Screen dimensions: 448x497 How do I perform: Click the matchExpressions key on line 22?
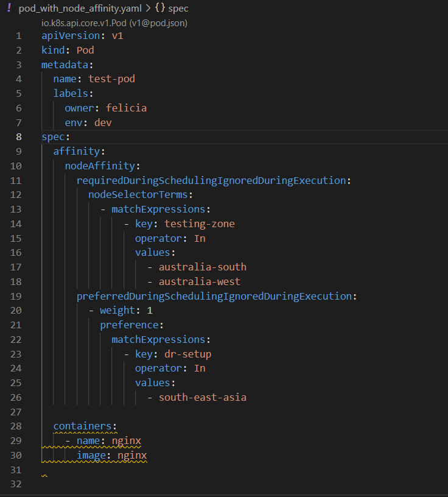point(158,339)
